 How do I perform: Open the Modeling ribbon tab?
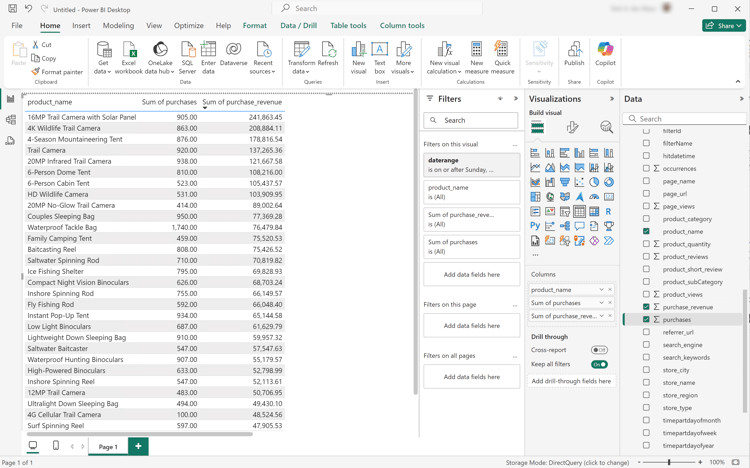click(x=118, y=26)
